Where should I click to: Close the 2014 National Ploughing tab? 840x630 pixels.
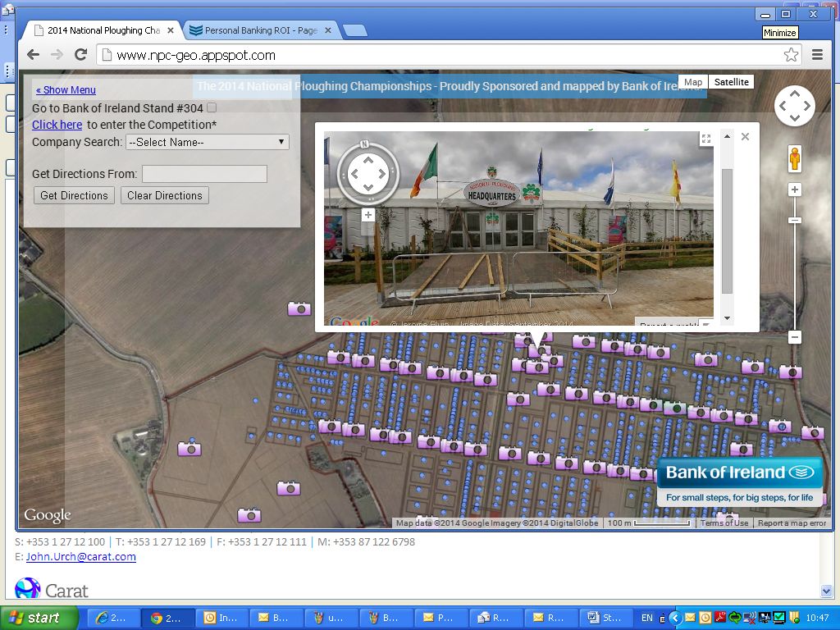click(171, 30)
